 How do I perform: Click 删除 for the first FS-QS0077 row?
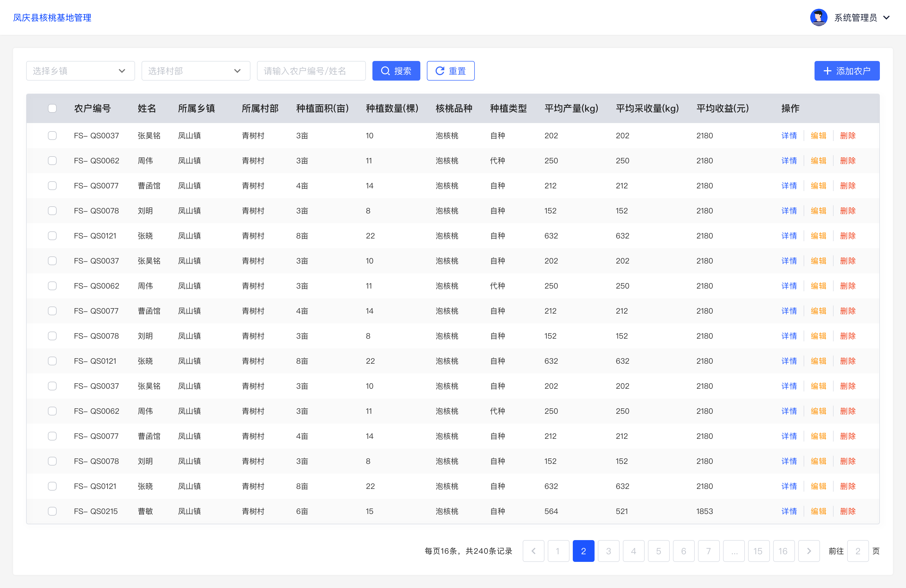(x=847, y=186)
